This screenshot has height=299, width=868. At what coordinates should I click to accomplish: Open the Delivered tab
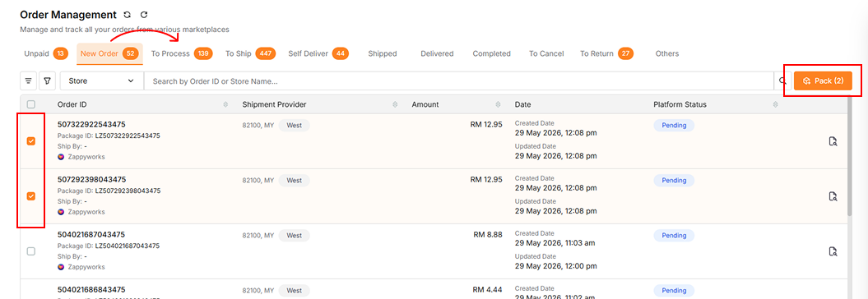click(x=437, y=53)
